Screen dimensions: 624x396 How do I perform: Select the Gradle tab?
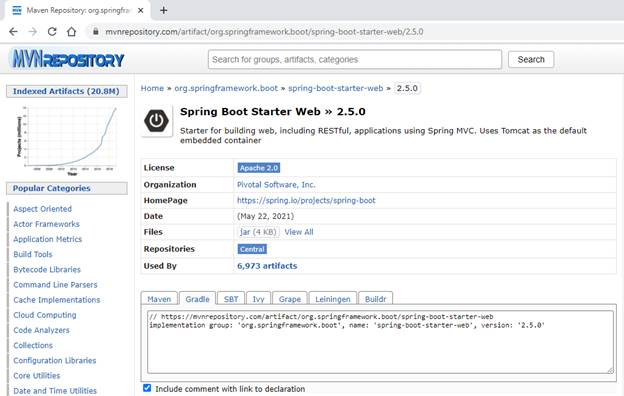tap(197, 299)
